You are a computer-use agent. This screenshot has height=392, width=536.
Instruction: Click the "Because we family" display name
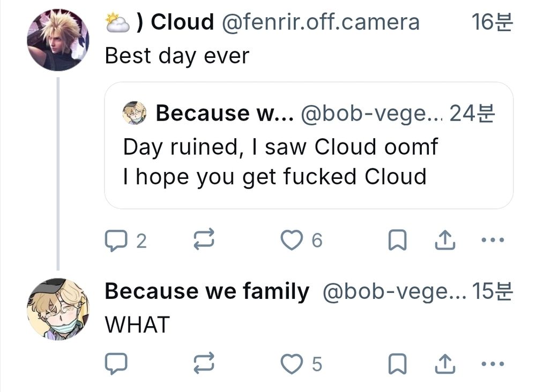pyautogui.click(x=207, y=291)
